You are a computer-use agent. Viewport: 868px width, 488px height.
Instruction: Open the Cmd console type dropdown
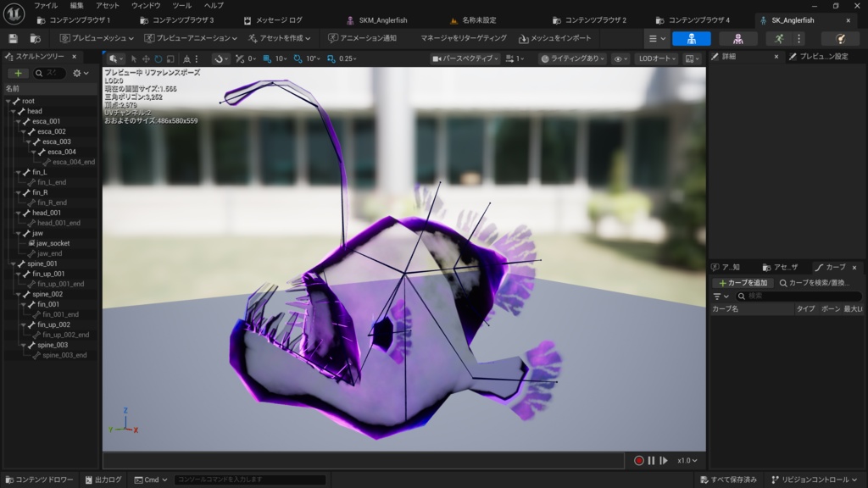pyautogui.click(x=151, y=480)
